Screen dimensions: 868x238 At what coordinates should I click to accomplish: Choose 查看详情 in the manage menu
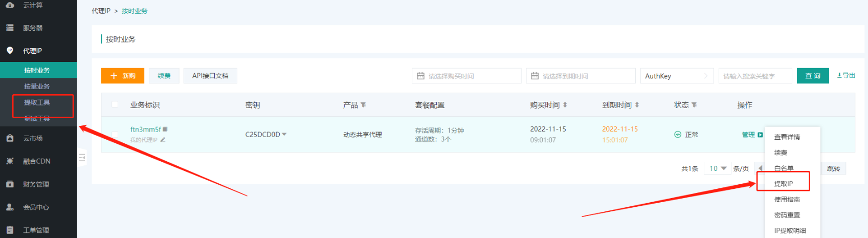[x=787, y=137]
